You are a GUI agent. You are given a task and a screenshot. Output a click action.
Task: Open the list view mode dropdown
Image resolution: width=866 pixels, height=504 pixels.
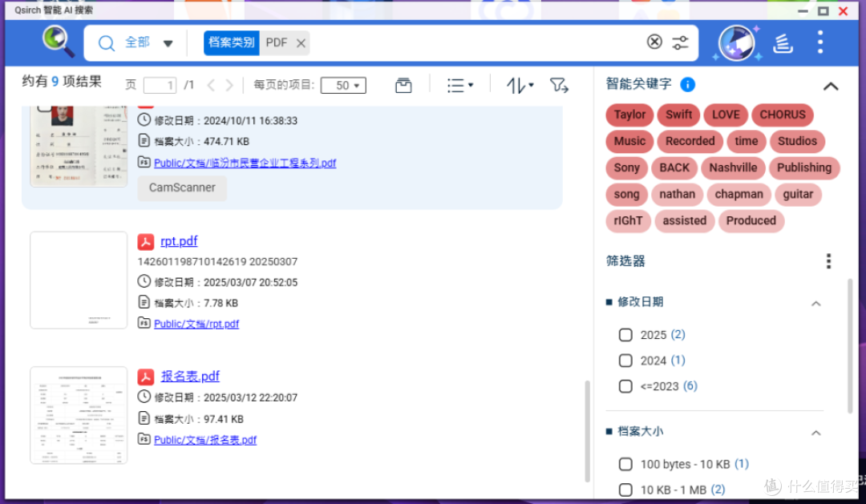[460, 85]
